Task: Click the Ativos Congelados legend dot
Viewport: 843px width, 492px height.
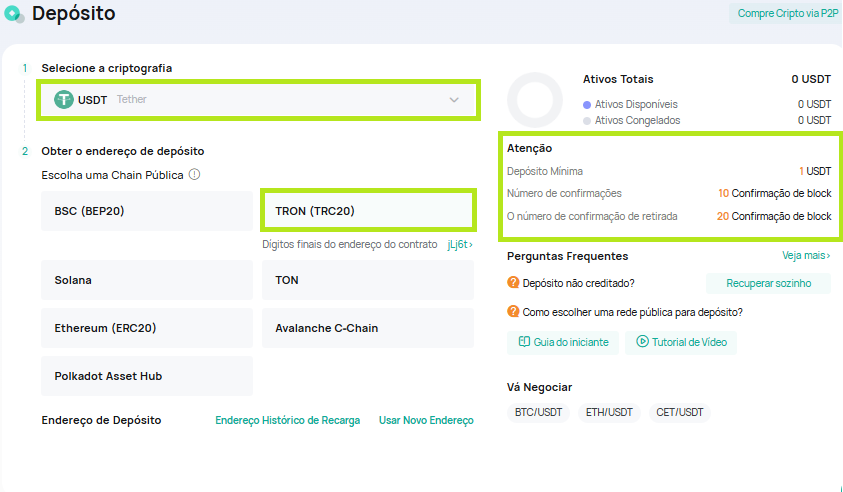Action: coord(587,121)
